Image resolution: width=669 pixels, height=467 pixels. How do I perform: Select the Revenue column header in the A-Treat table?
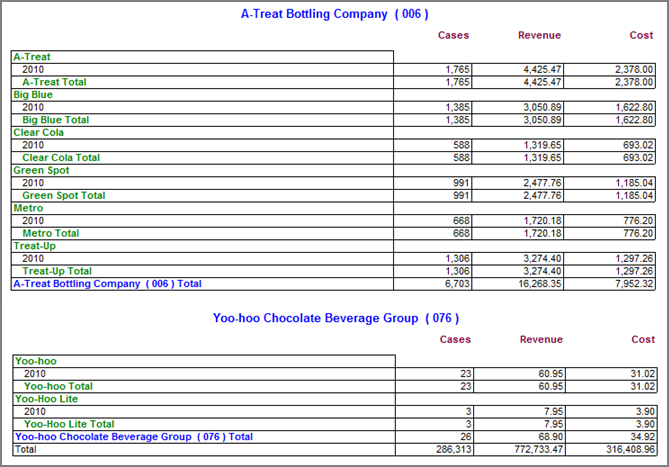click(539, 35)
